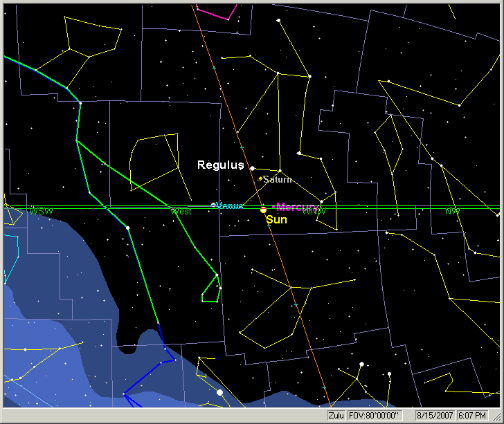This screenshot has width=504, height=424.
Task: Click the large bright star in Milky Way
Action: (x=220, y=392)
